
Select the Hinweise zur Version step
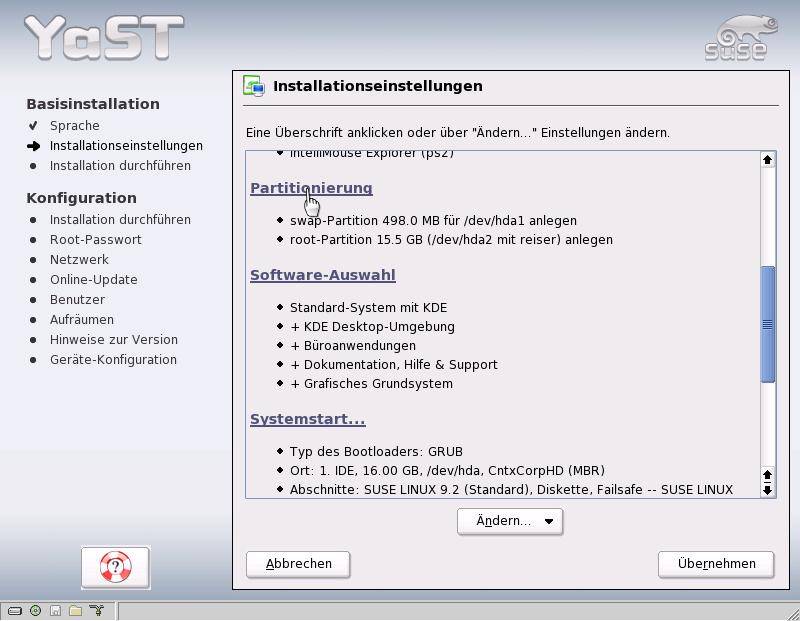click(114, 339)
